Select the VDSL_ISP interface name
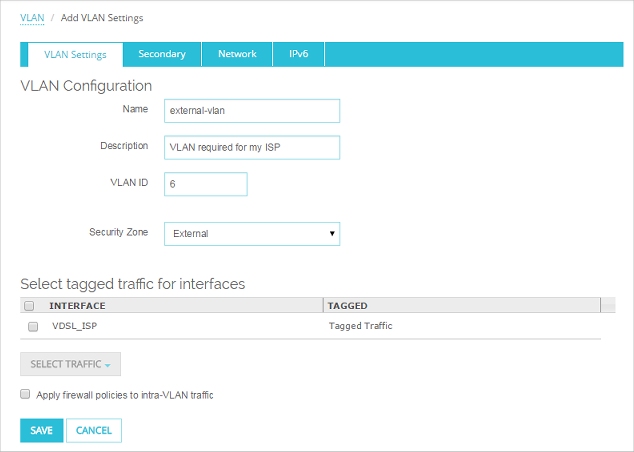This screenshot has width=634, height=452. coord(73,327)
